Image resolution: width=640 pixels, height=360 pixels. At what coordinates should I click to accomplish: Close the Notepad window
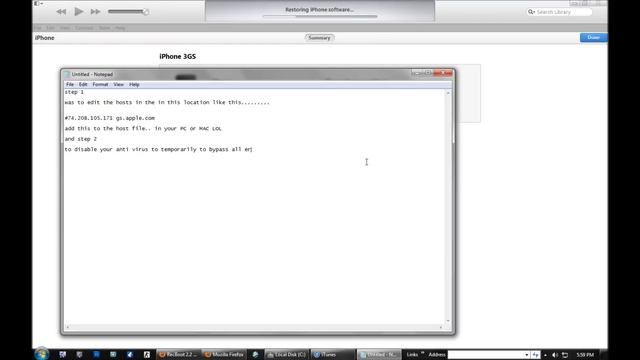443,73
